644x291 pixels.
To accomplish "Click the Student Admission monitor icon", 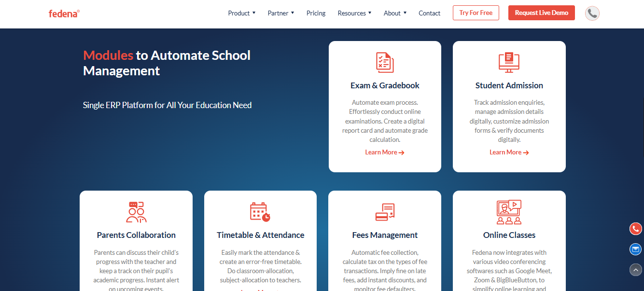I will click(509, 62).
